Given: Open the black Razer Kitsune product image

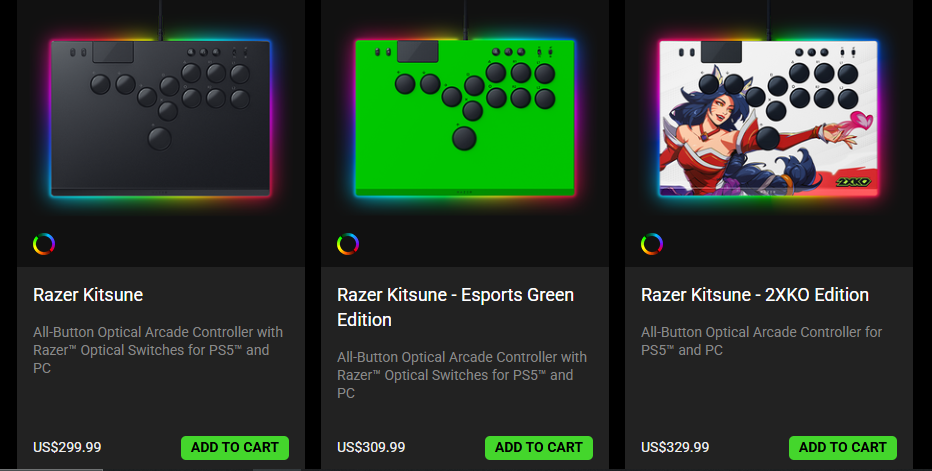Looking at the screenshot, I should coord(160,118).
